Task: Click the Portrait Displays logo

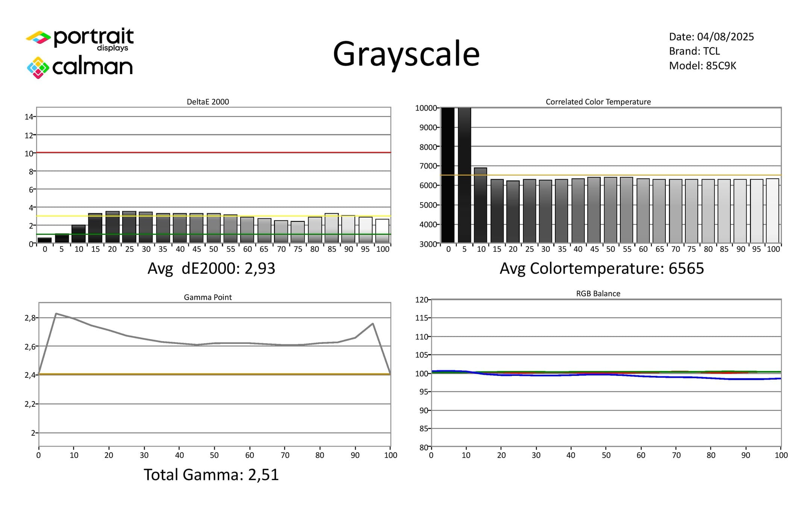Action: point(80,39)
